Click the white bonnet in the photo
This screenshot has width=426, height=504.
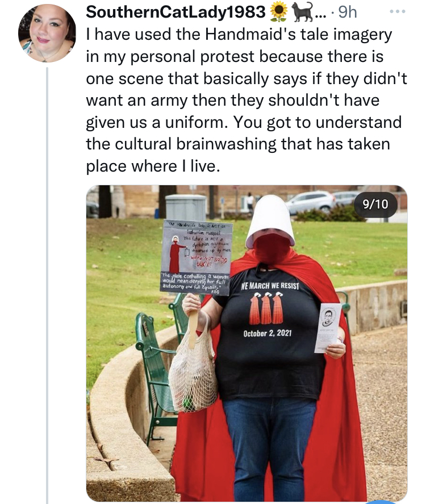coord(270,222)
